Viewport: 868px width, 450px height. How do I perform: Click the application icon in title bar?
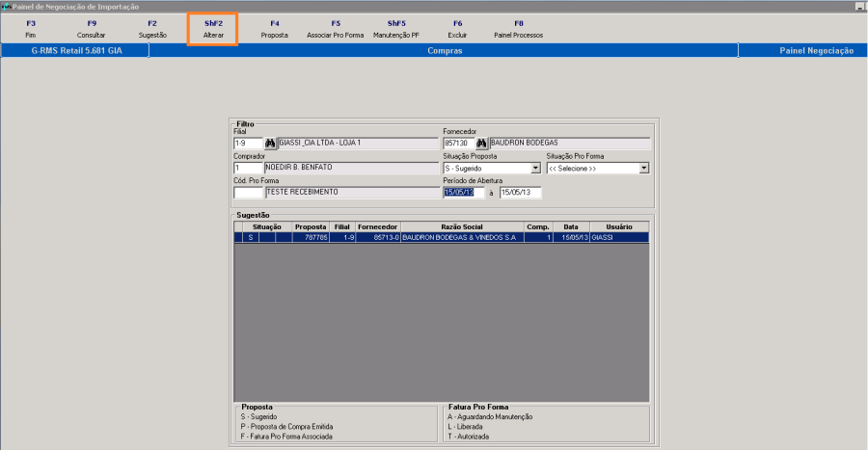click(x=6, y=7)
